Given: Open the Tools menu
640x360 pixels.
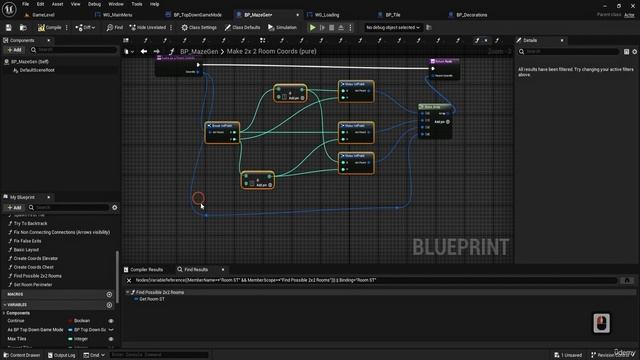Looking at the screenshot, I should (x=137, y=4).
